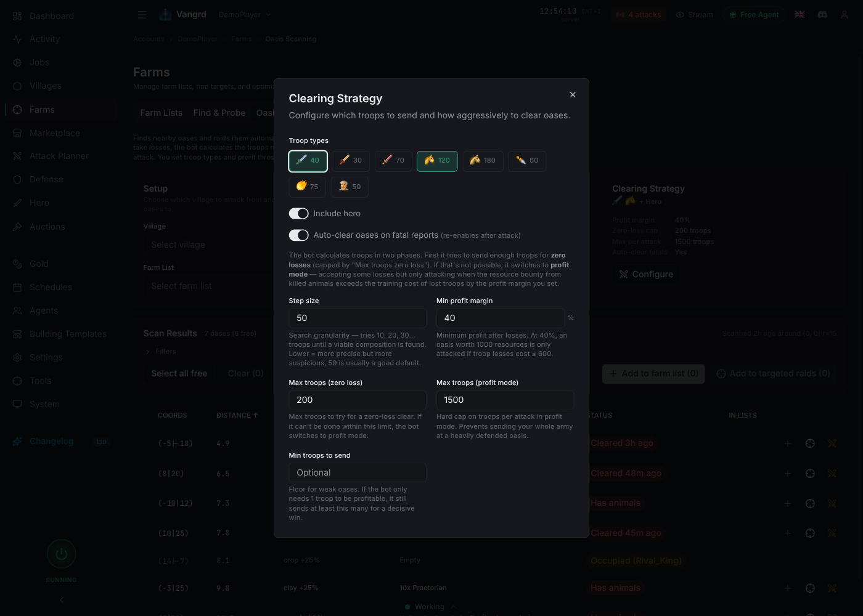Deselect the highlighted 120 troop type
863x616 pixels.
(x=437, y=161)
